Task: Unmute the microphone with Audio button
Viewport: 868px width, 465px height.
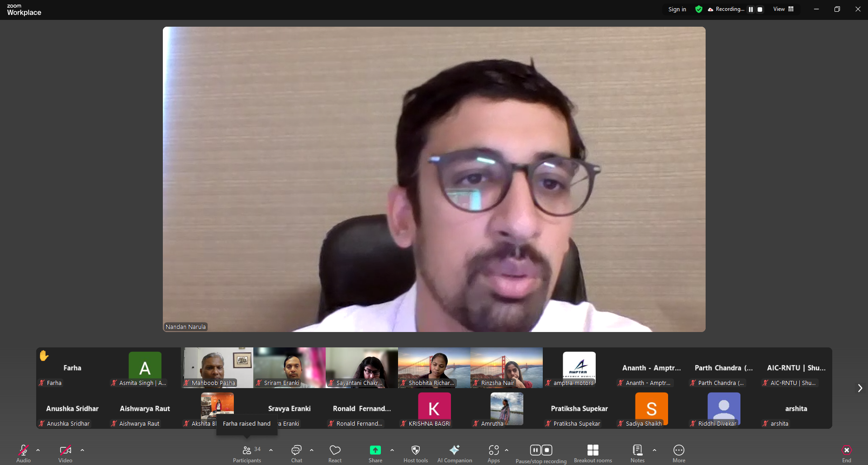Action: pos(24,454)
